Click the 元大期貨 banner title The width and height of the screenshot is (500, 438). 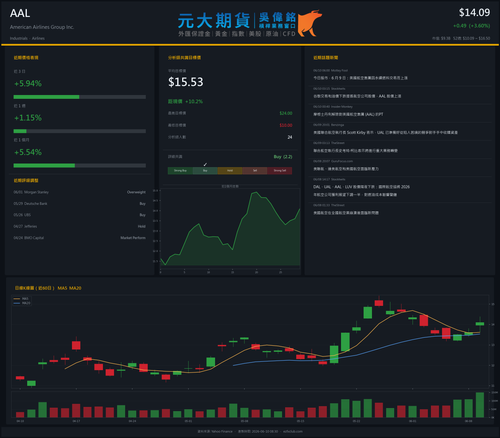214,21
